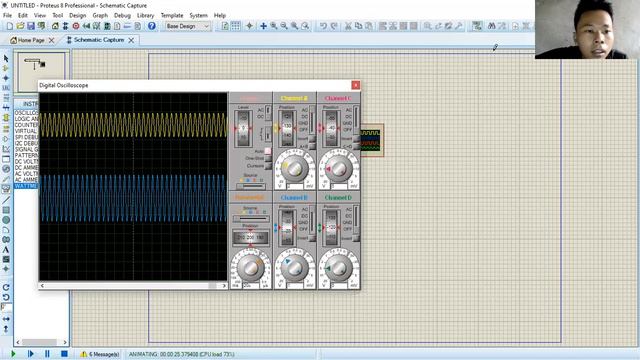Toggle the trigger One-Shot button
Screen dimensions: 640x360
click(268, 158)
